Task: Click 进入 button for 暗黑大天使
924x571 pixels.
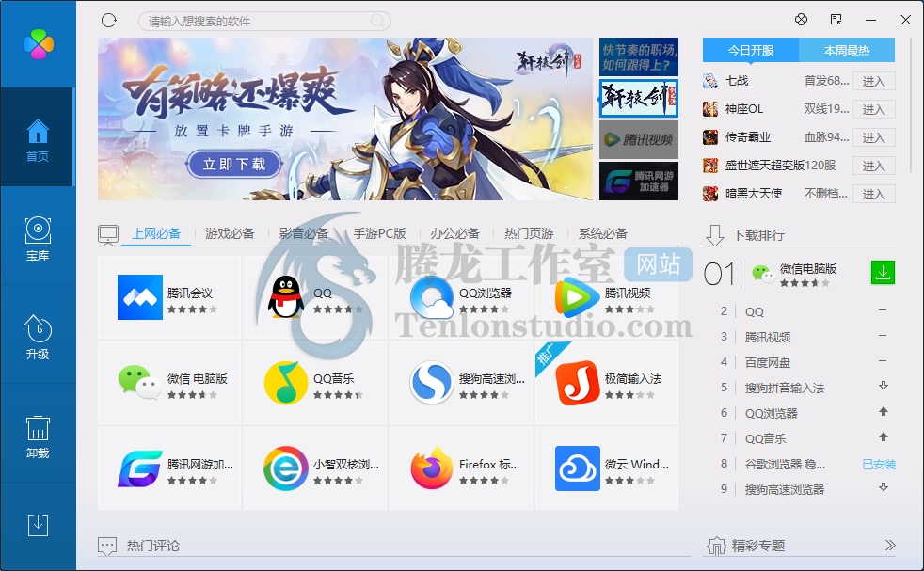Action: (874, 195)
